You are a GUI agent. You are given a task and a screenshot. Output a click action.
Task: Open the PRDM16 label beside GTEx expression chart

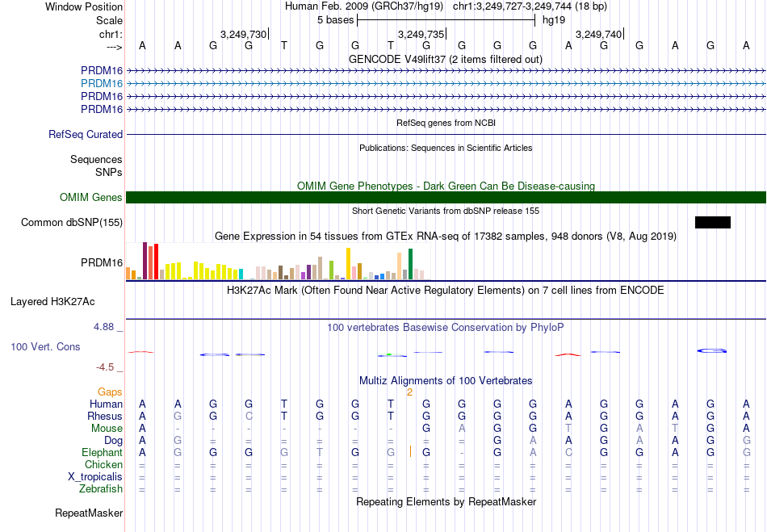click(x=102, y=263)
